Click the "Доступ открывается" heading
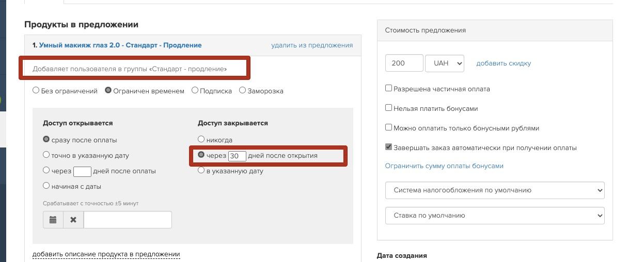This screenshot has height=262, width=644. click(x=77, y=123)
